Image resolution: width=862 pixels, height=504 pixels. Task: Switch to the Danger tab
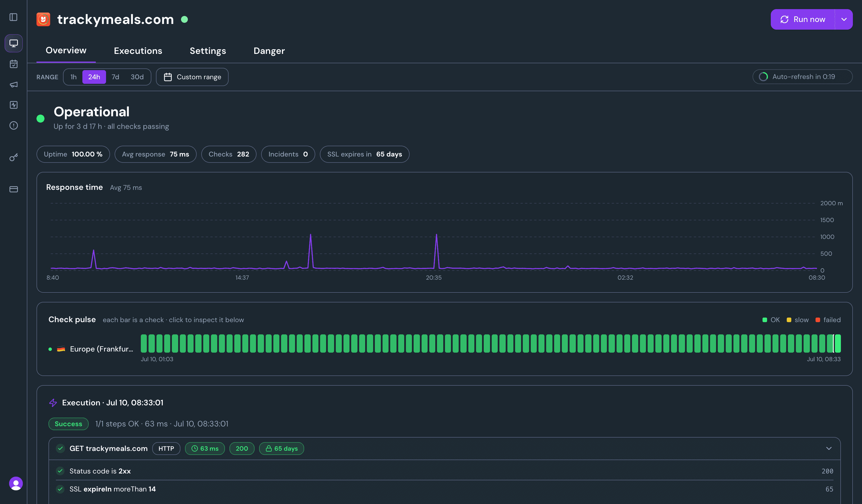click(269, 51)
